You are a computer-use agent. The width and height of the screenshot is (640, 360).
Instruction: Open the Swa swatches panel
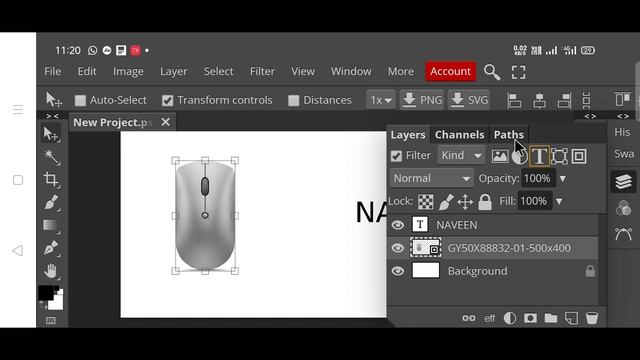624,154
